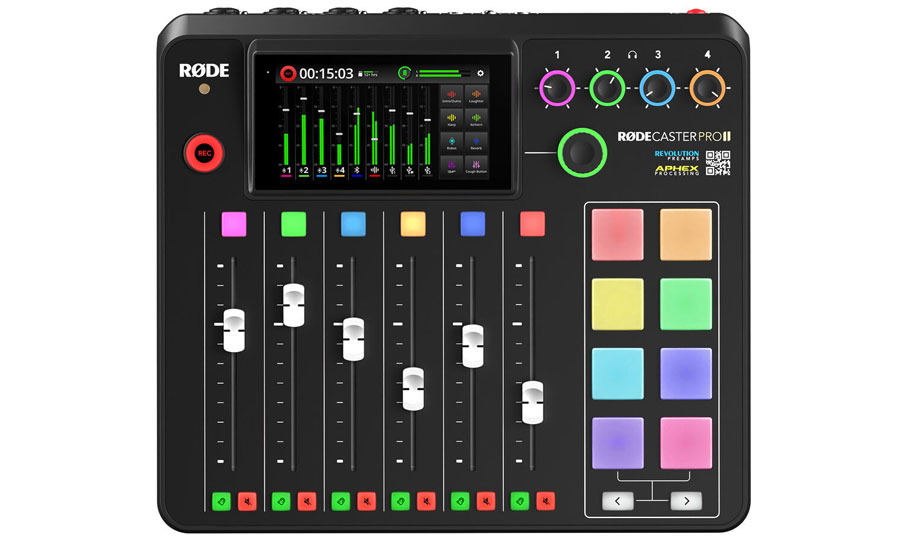900x542 pixels.
Task: Trigger the cyan physical sound pad
Action: 618,374
